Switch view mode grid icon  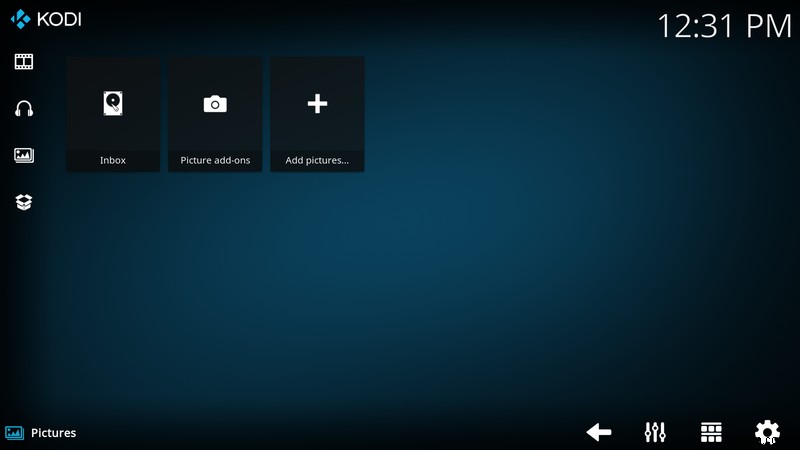pos(711,432)
